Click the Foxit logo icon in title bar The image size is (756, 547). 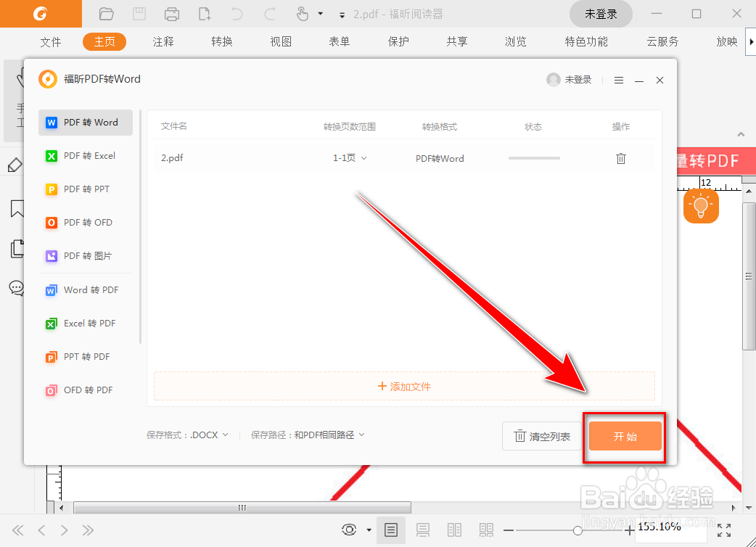point(41,14)
